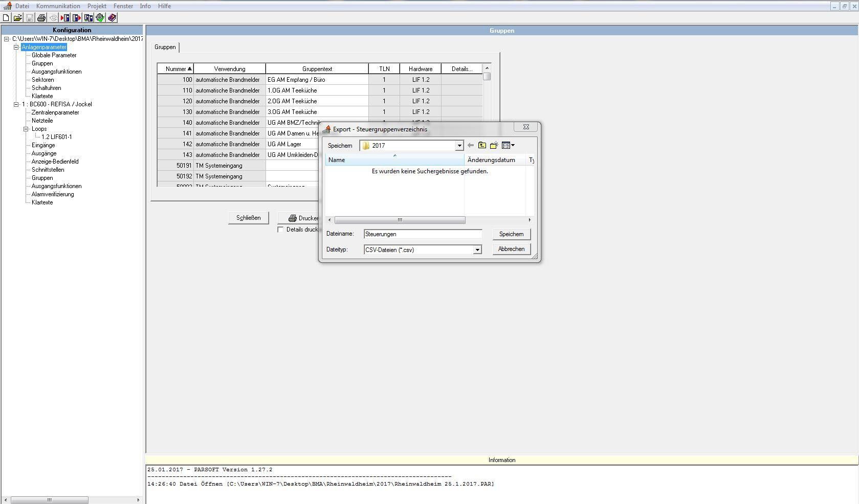Click the Änderungsdatum column header
The height and width of the screenshot is (504, 859).
coord(494,160)
